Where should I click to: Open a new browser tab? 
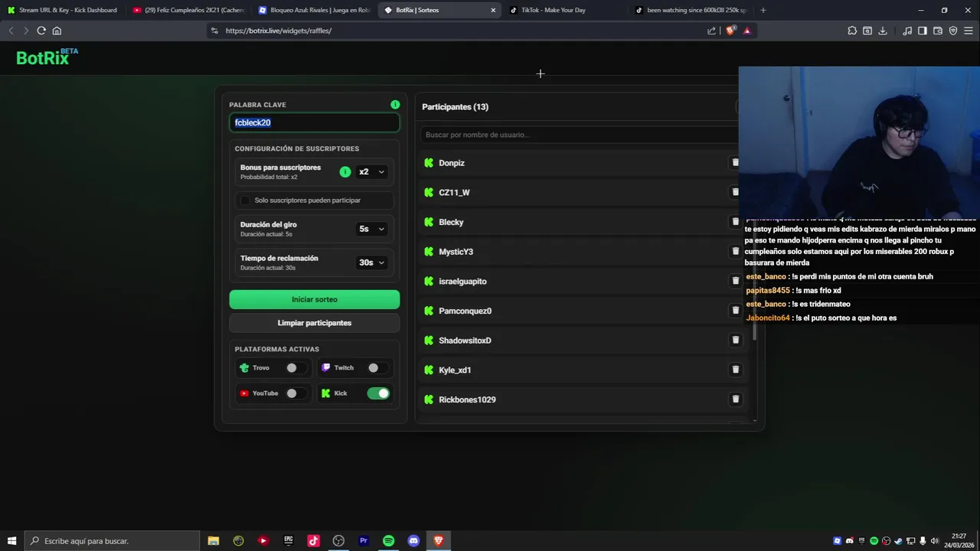point(763,10)
